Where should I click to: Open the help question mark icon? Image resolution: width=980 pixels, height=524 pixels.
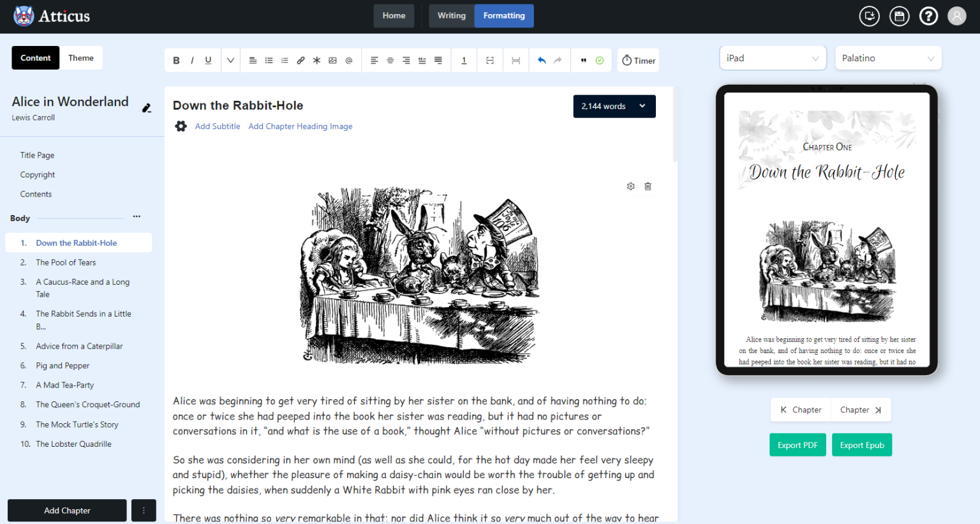click(x=928, y=16)
